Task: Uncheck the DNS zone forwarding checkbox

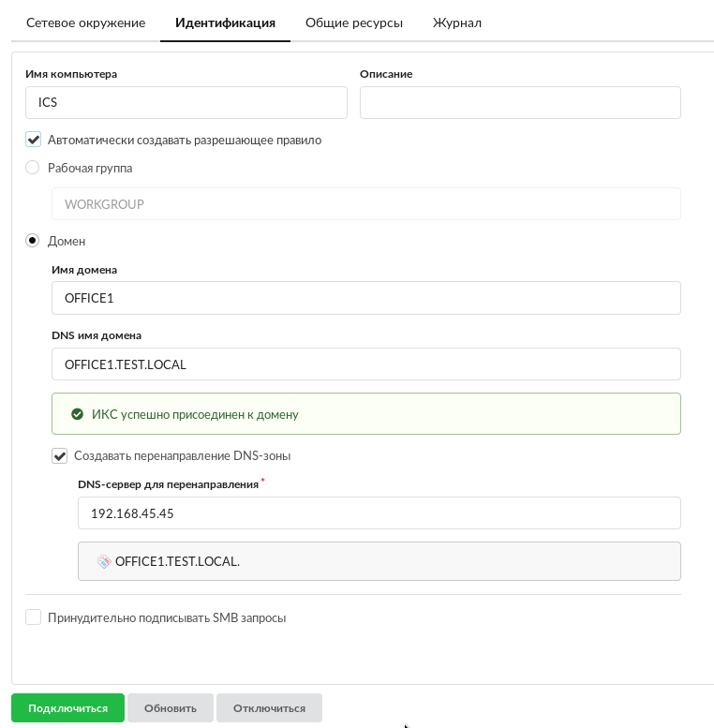Action: [60, 456]
